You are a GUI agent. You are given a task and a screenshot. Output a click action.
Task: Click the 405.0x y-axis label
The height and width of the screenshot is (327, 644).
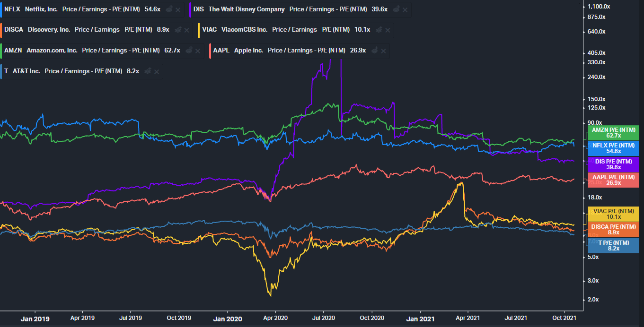coord(597,52)
